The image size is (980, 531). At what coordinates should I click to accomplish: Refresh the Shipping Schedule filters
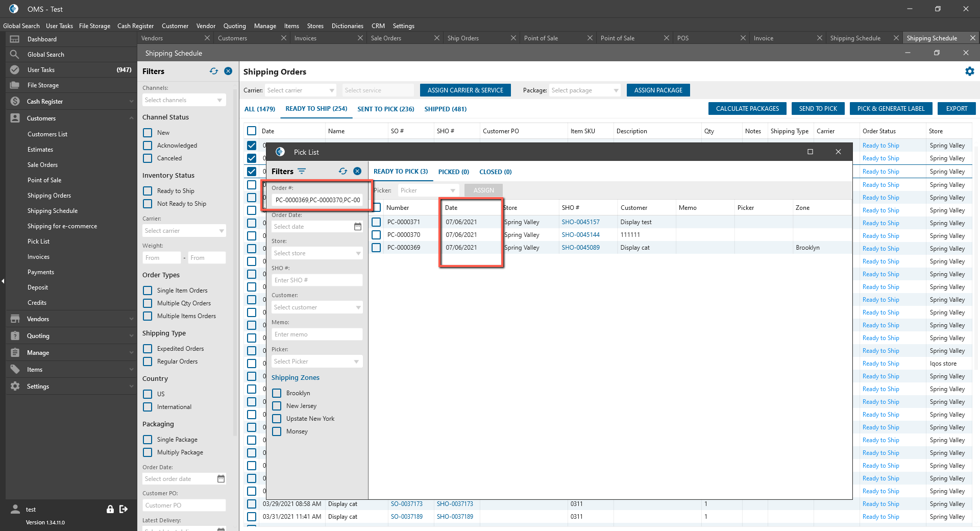213,71
